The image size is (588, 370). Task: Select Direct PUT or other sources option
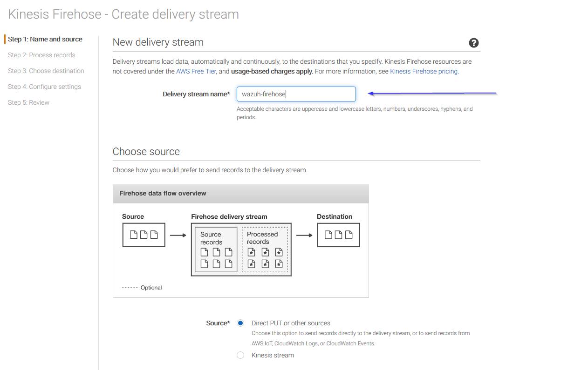[240, 323]
